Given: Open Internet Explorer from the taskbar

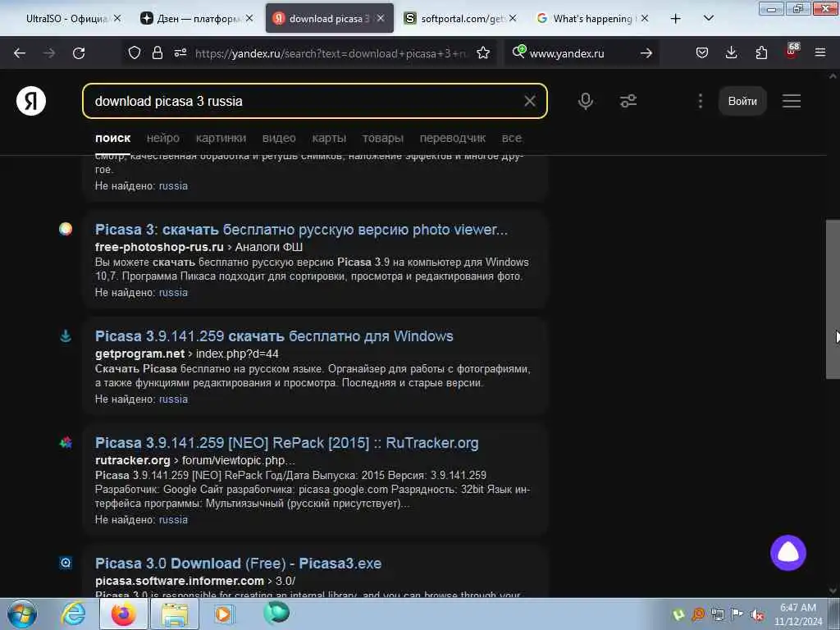Looking at the screenshot, I should point(73,614).
